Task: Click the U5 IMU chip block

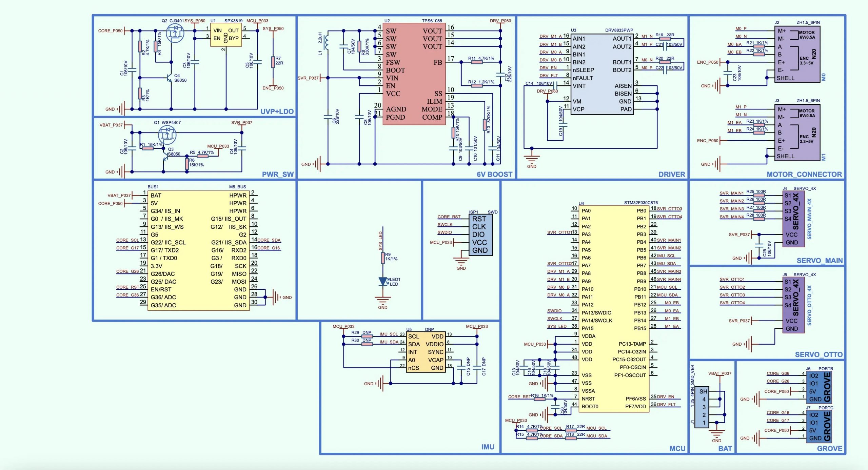Action: (426, 352)
